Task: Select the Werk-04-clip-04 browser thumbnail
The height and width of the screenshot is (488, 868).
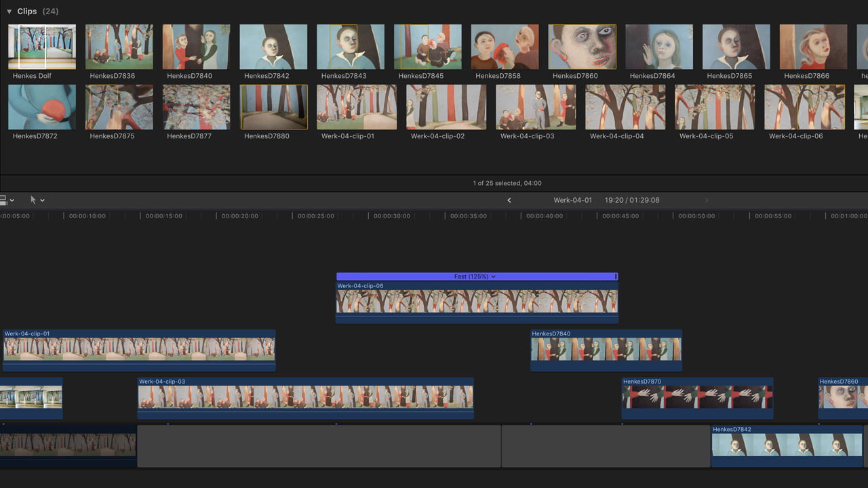Action: click(x=625, y=107)
